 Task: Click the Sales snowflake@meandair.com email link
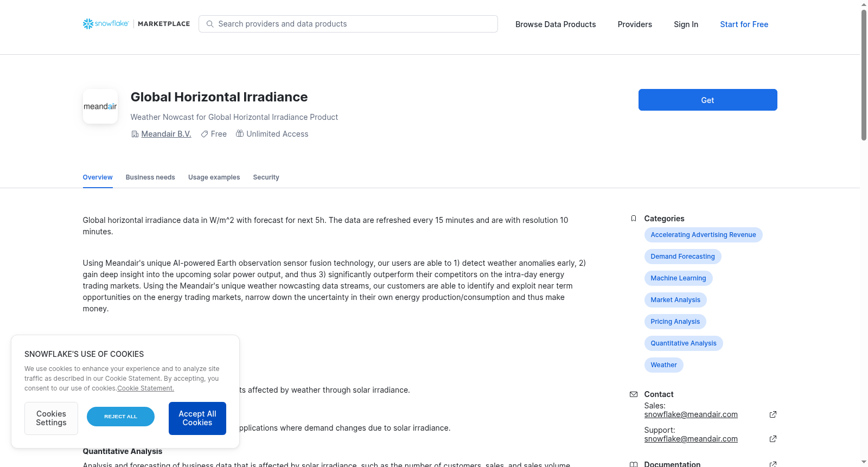point(691,414)
